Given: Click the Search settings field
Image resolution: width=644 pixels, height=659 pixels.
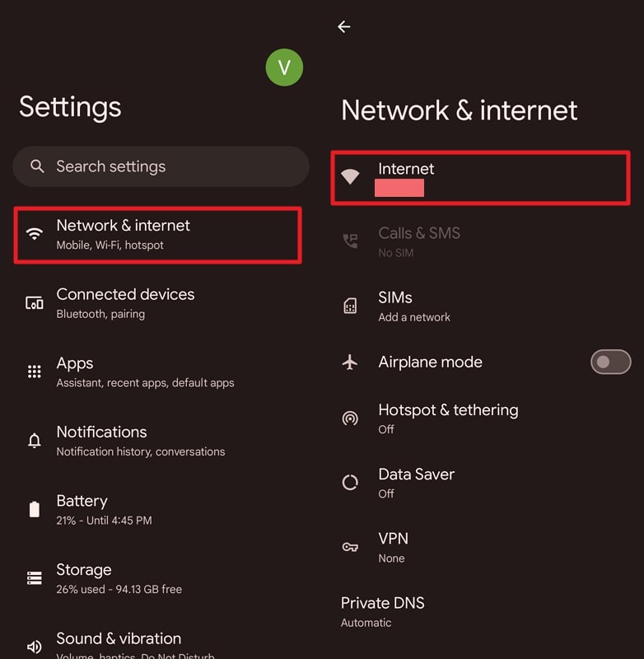Looking at the screenshot, I should click(x=161, y=166).
